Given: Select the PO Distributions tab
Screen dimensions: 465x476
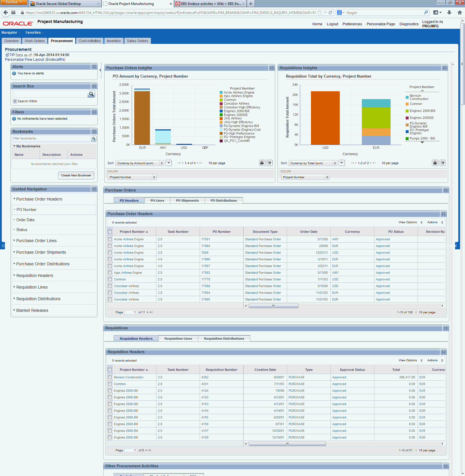Looking at the screenshot, I should (224, 201).
